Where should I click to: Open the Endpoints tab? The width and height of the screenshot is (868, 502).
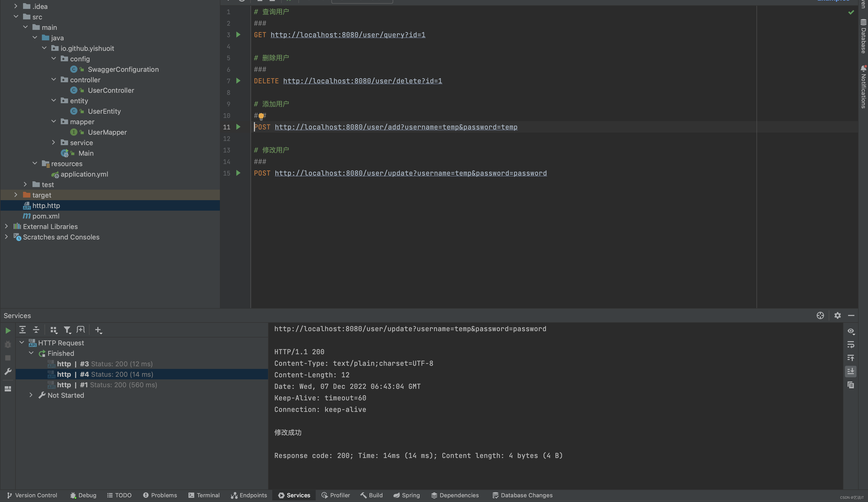(249, 495)
